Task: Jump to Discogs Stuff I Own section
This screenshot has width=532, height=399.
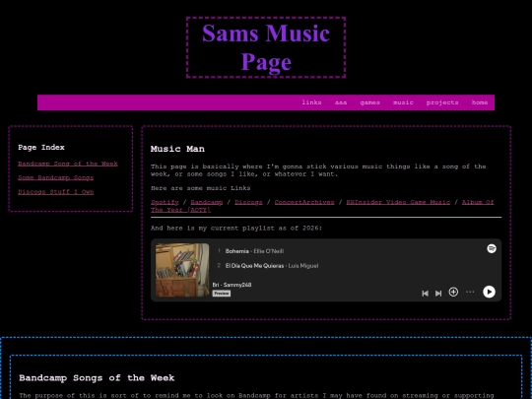Action: click(55, 192)
